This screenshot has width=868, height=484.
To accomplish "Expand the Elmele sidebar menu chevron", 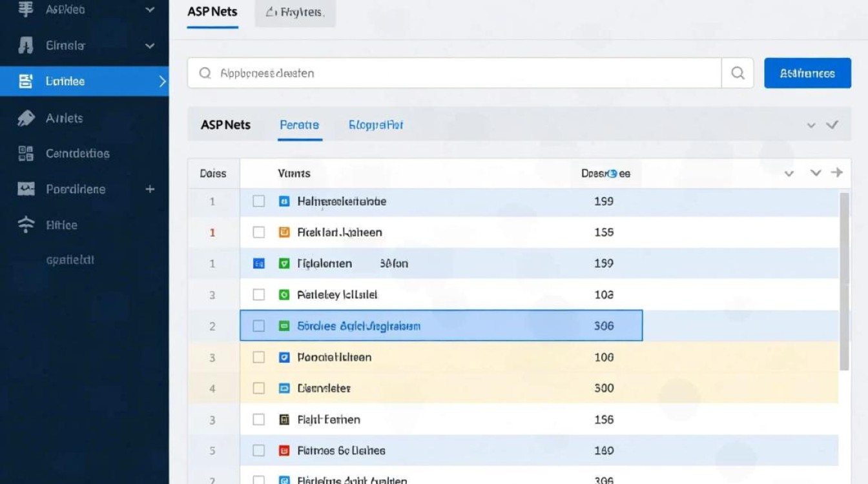I will (x=150, y=46).
